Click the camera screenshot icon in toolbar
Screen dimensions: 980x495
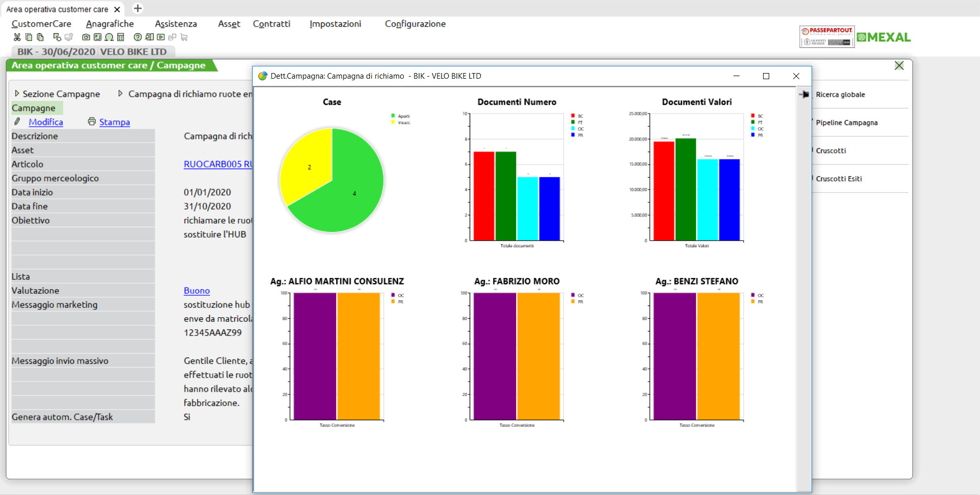[86, 37]
